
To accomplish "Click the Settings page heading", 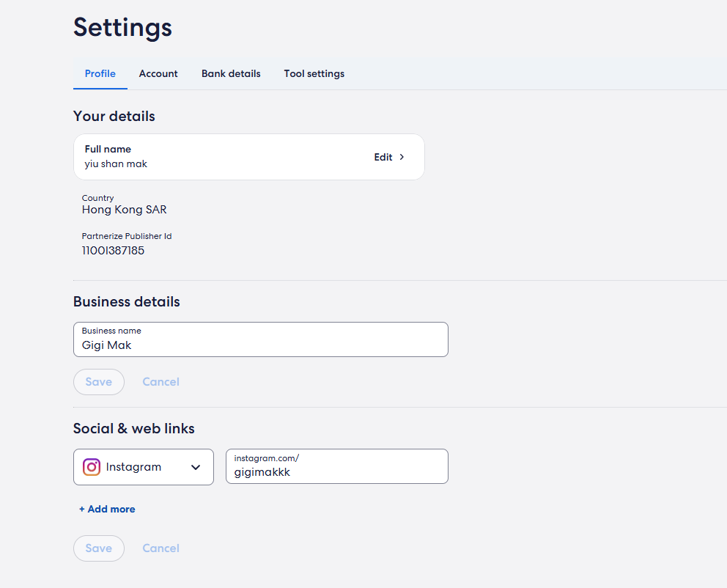I will [x=122, y=27].
